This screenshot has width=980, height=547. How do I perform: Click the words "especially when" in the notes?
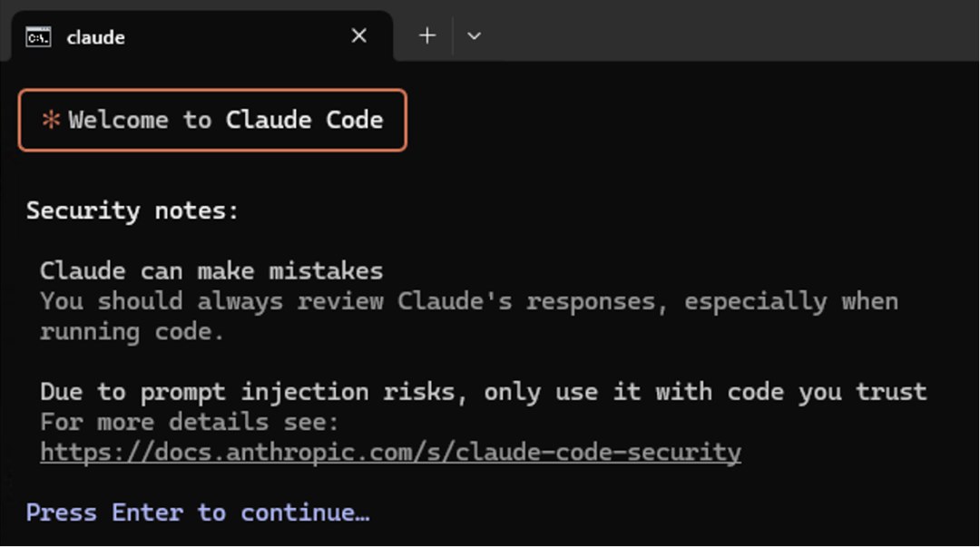tap(790, 301)
